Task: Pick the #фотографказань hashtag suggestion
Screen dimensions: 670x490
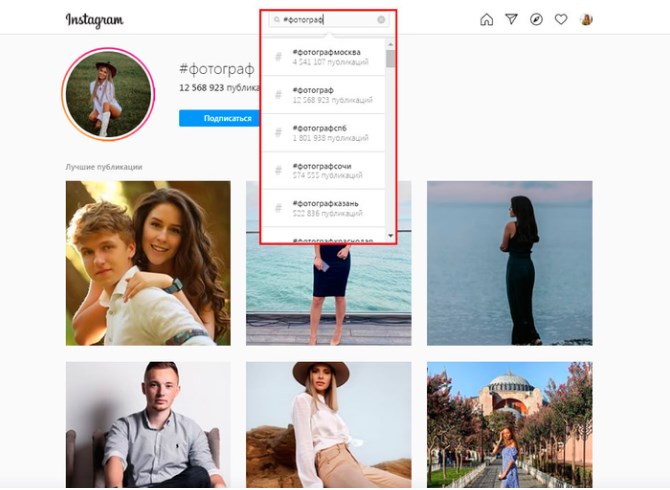Action: click(327, 207)
